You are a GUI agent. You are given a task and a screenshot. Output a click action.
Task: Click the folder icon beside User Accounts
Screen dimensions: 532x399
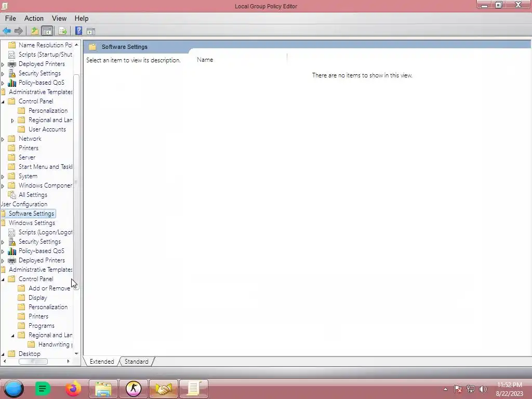coord(21,129)
